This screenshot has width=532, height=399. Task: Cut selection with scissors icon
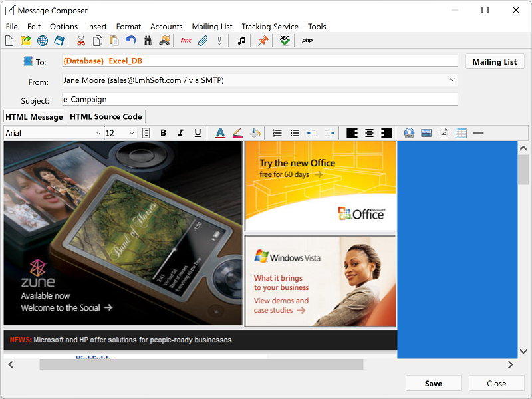point(81,41)
